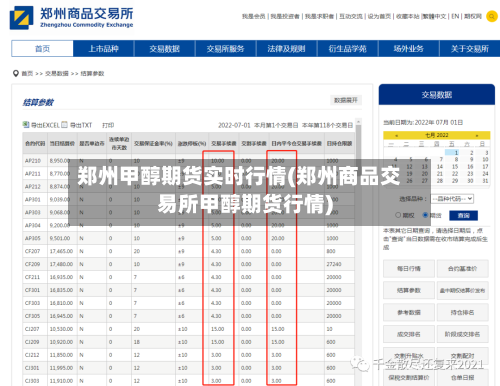Click the 导出EXCEL export icon
The width and height of the screenshot is (500, 386).
26,125
